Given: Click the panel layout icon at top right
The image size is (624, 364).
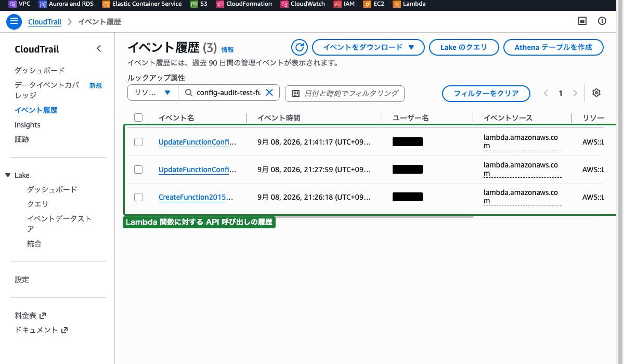Looking at the screenshot, I should pyautogui.click(x=583, y=21).
